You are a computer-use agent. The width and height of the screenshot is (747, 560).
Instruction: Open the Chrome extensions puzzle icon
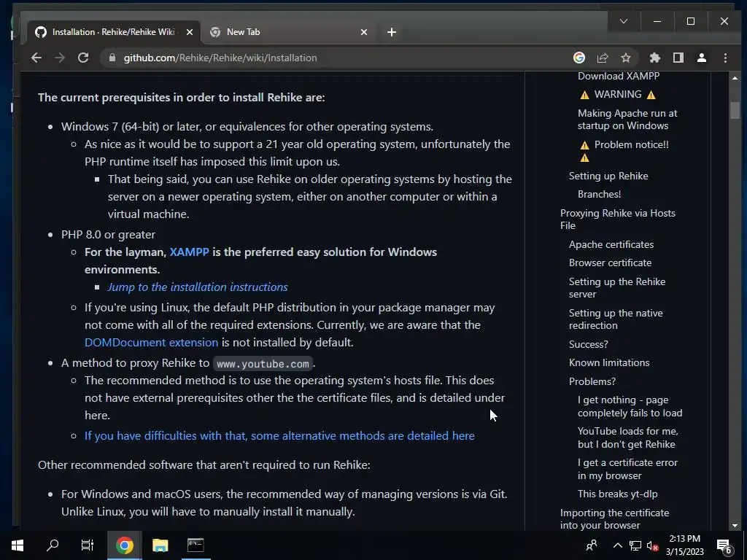pyautogui.click(x=655, y=58)
